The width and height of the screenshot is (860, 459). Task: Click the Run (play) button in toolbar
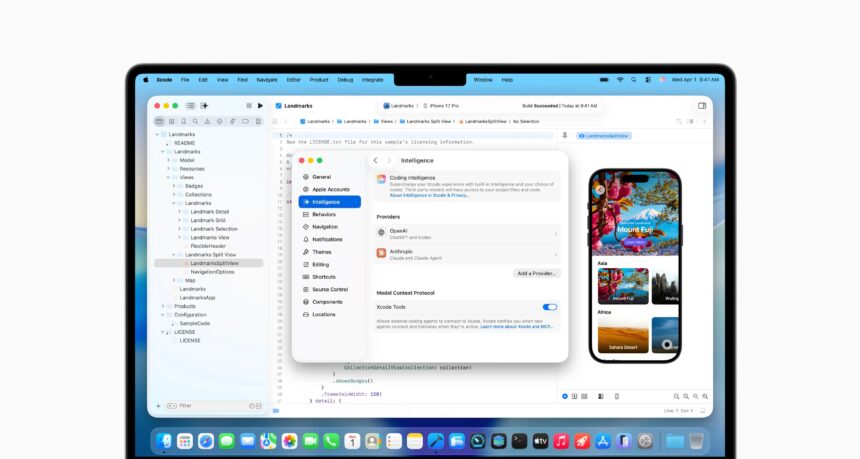[260, 105]
